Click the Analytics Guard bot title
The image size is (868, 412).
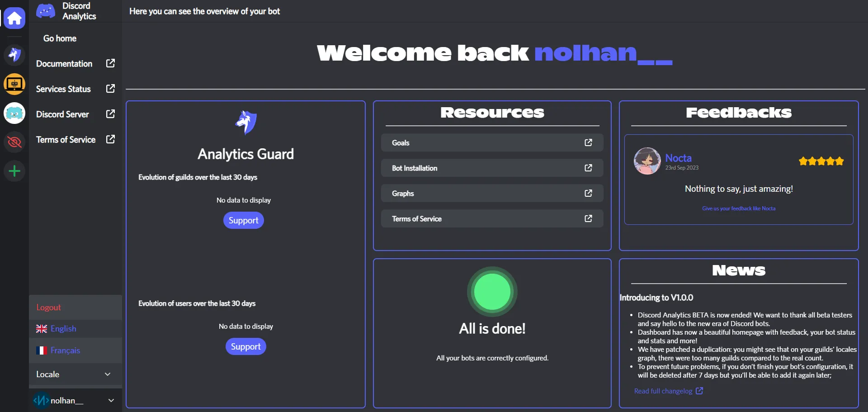click(245, 154)
